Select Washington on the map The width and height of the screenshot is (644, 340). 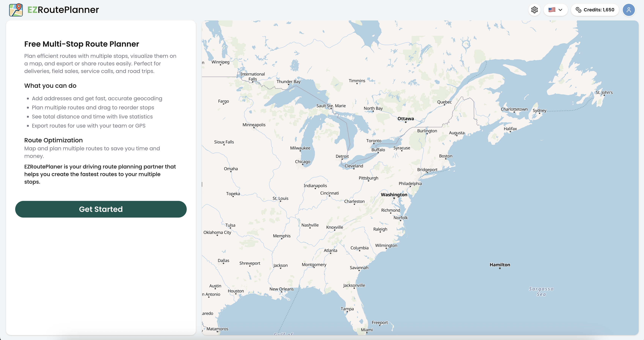pos(394,194)
